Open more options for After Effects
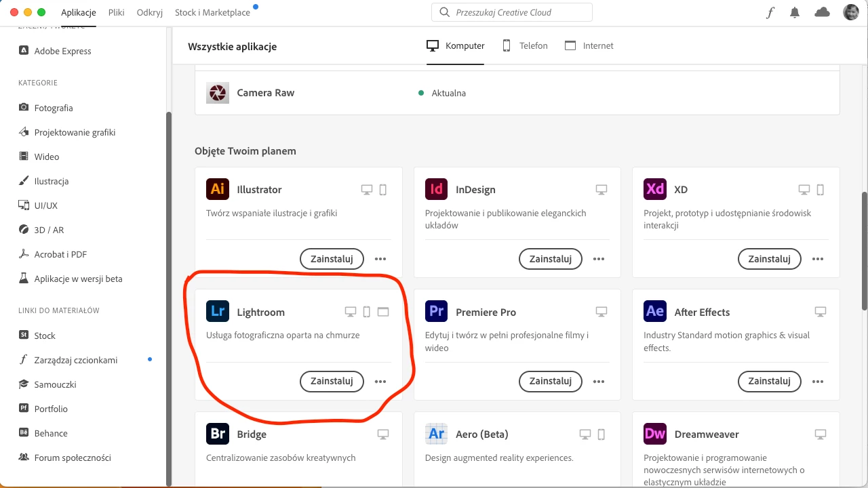Image resolution: width=868 pixels, height=488 pixels. (818, 382)
